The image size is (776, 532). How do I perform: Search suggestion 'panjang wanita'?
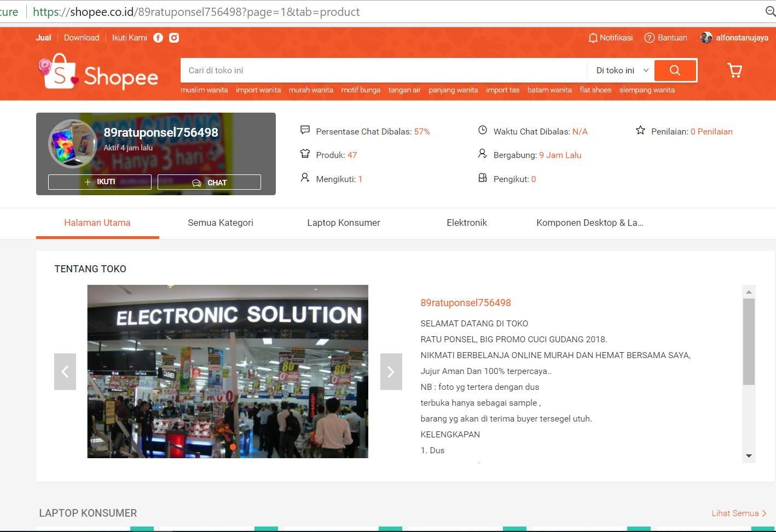(x=453, y=90)
